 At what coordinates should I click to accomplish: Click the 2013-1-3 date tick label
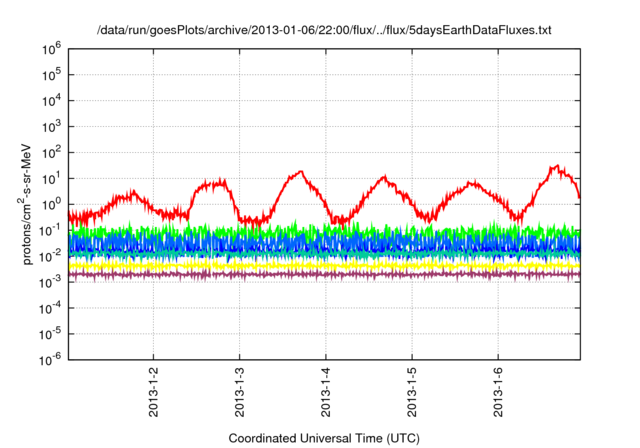[240, 392]
